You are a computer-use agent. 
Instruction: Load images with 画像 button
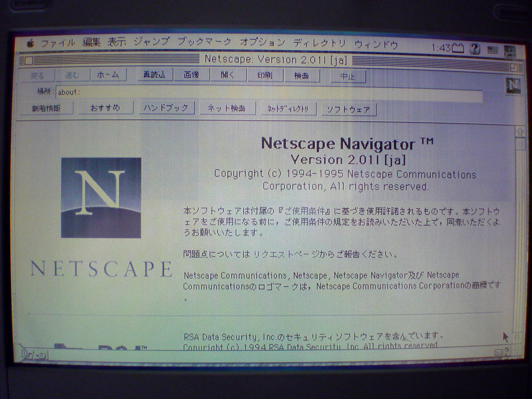[191, 75]
